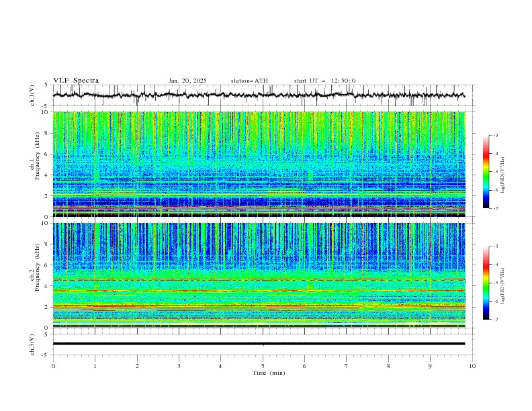This screenshot has width=532, height=411.
Task: Click time axis tick label 6
Action: pyautogui.click(x=304, y=366)
